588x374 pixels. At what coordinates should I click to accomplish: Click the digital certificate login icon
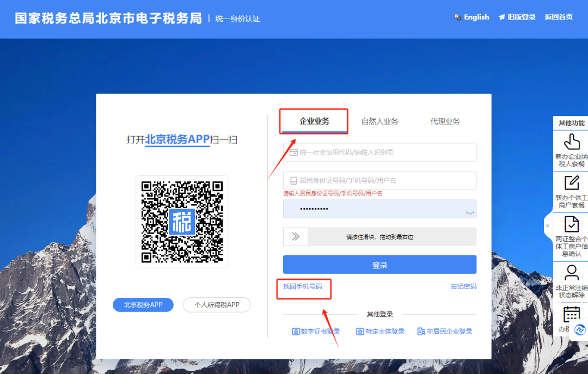point(296,332)
